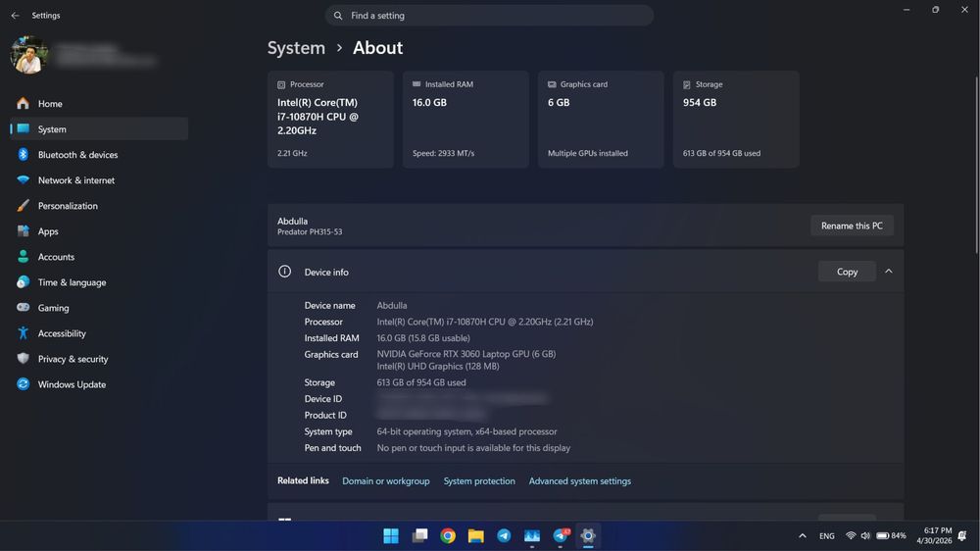Go to System in the breadcrumb
Screen dimensions: 980x551
(296, 48)
